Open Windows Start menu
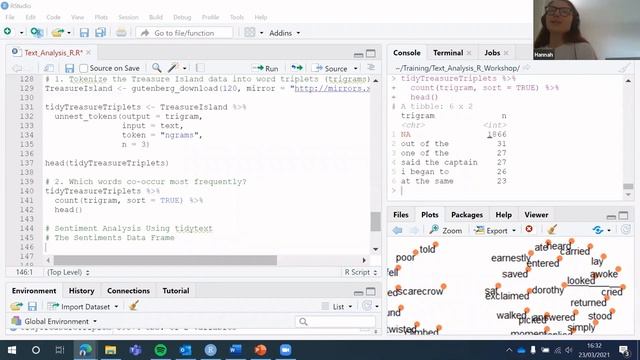This screenshot has height=360, width=640. click(11, 350)
